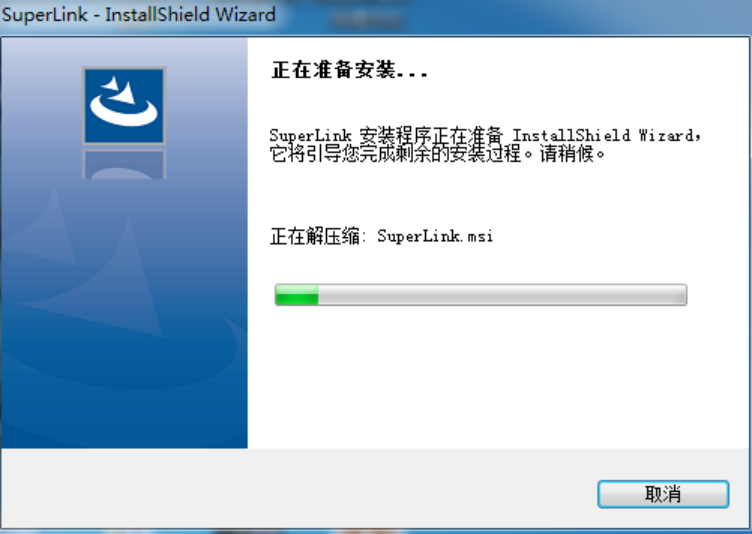Click the white arrows inside the SuperLink logo
Viewport: 752px width, 534px height.
click(120, 90)
